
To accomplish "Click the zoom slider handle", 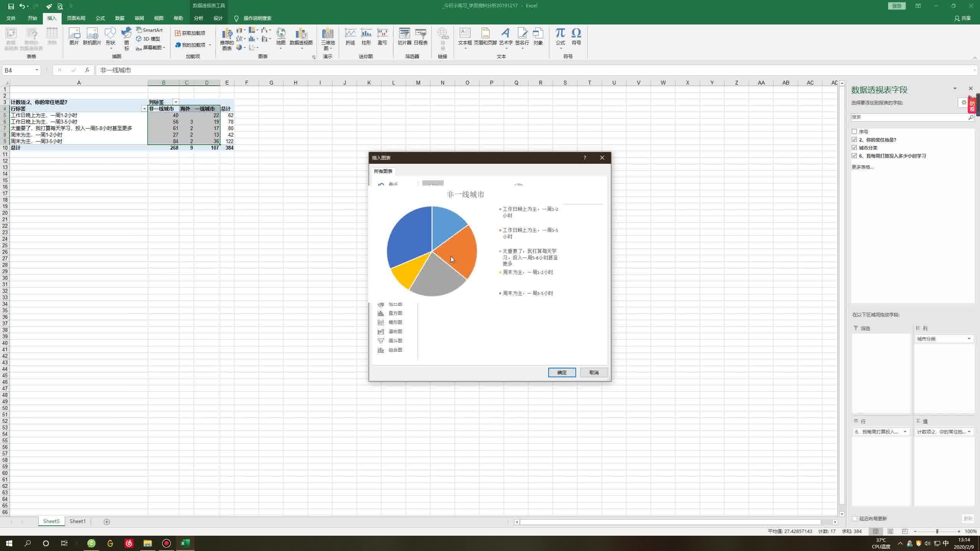I will tap(937, 531).
